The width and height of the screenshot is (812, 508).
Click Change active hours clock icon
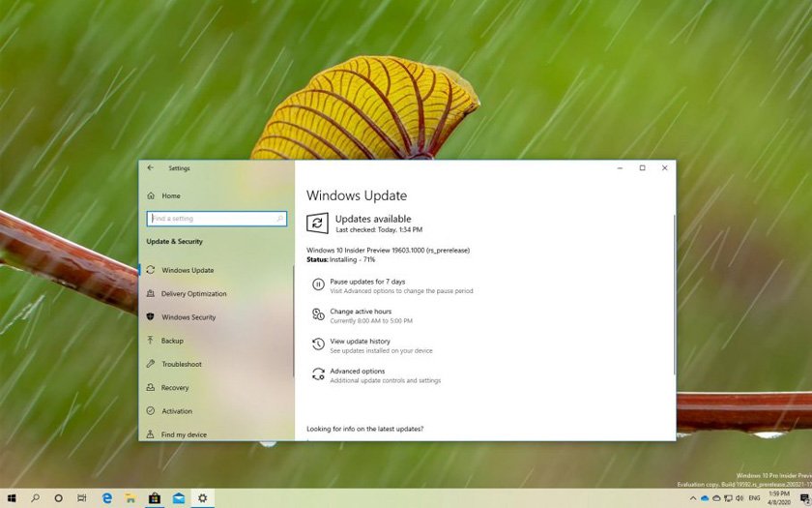coord(318,314)
